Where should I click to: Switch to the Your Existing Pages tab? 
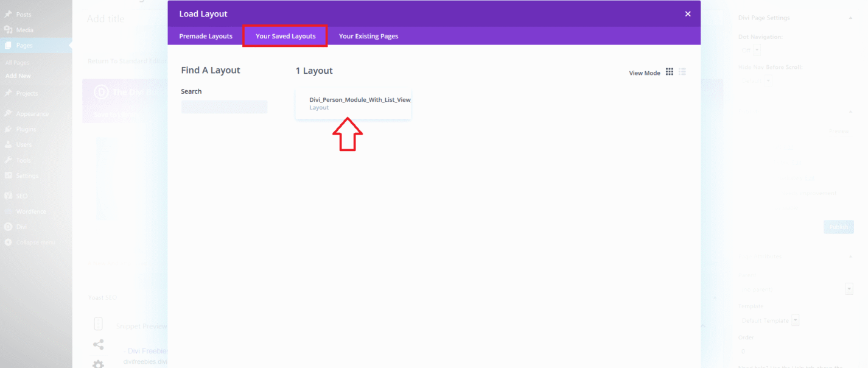tap(368, 36)
